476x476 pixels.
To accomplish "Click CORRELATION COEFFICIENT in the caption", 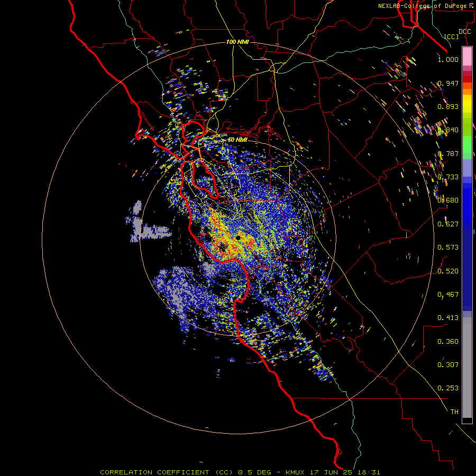I will pos(154,472).
